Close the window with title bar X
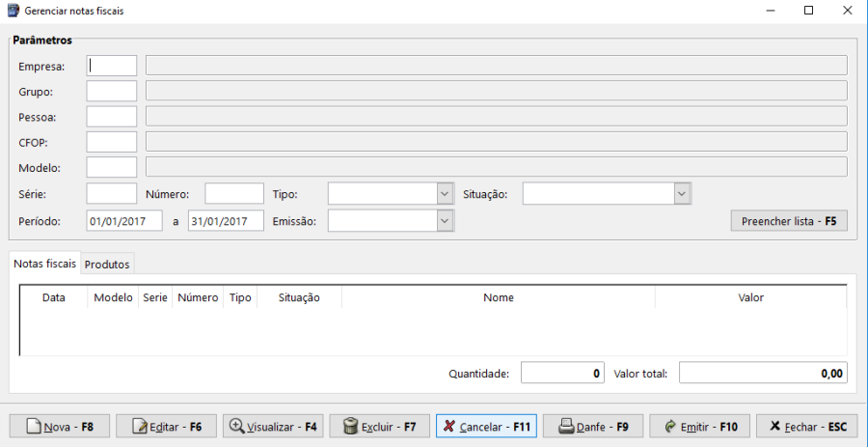This screenshot has width=868, height=447. point(848,11)
